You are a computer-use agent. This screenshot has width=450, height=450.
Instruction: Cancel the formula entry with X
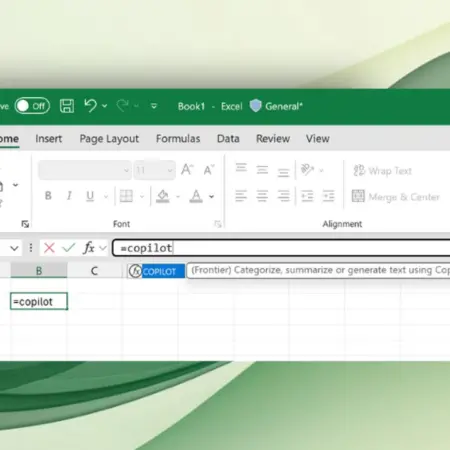(x=49, y=248)
